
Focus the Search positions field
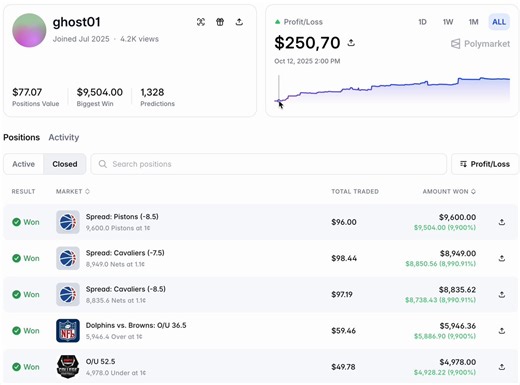pyautogui.click(x=269, y=164)
